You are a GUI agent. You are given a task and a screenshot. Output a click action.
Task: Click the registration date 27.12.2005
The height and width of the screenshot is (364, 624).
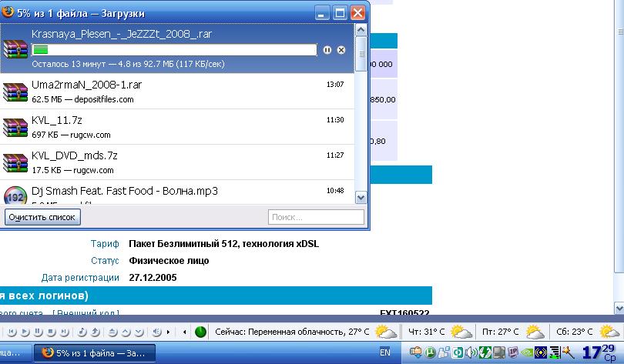(x=153, y=277)
